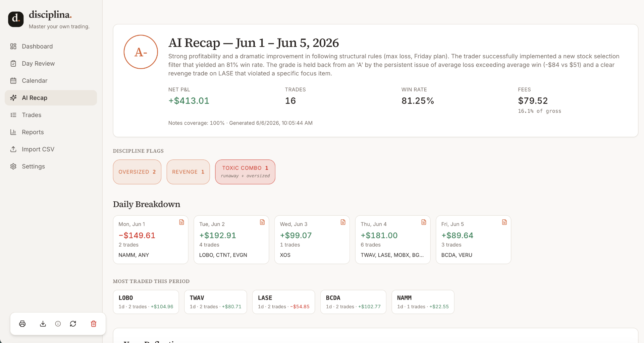Show recap info details

click(x=58, y=324)
